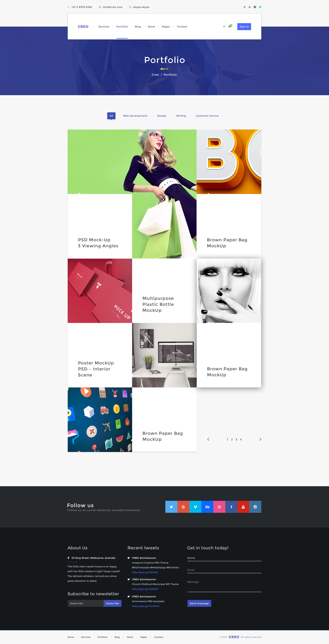Open the Pages navigation menu
This screenshot has height=644, width=329.
click(x=166, y=27)
